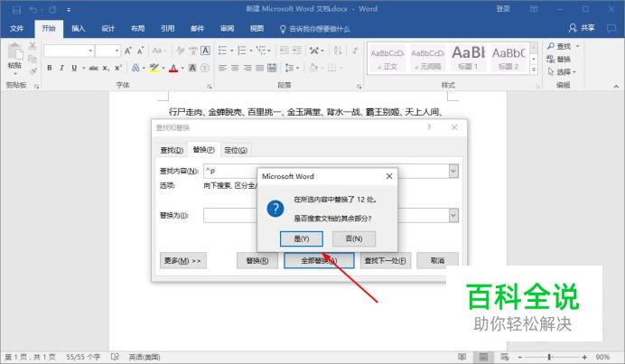Click Replace (替换) button in dialog
Image resolution: width=625 pixels, height=364 pixels.
point(257,261)
